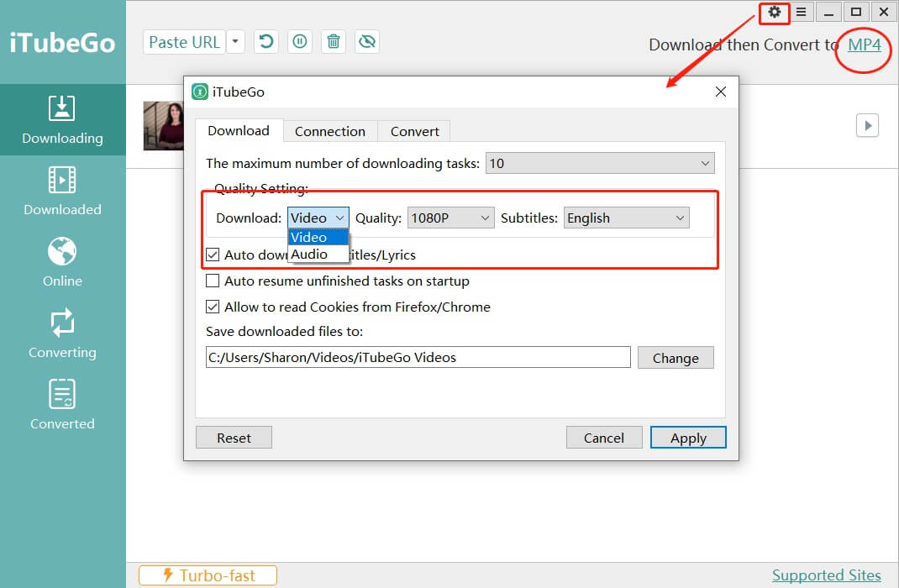Collapse the Download type dropdown

[x=318, y=218]
